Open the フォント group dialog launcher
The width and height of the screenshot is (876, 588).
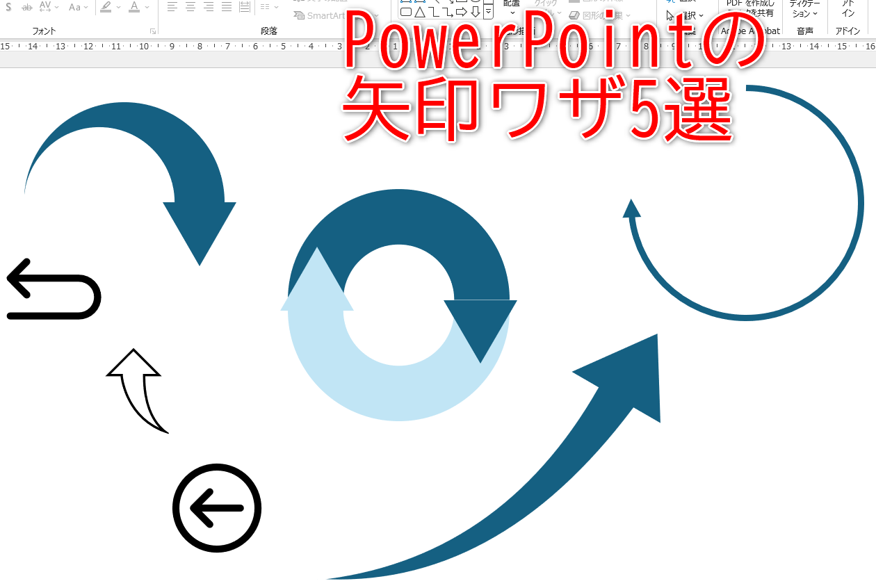[x=153, y=30]
